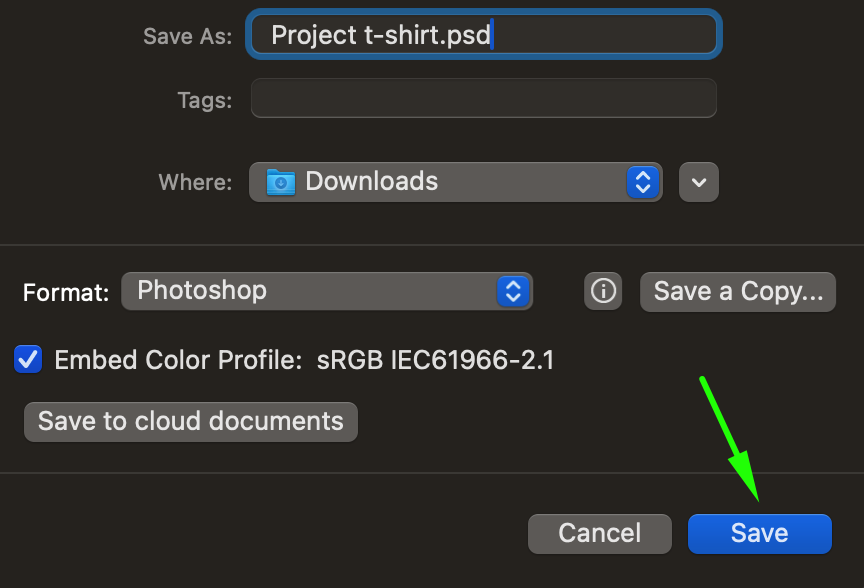Click the Embed Color Profile label text
Viewport: 864px width, 588px height.
[x=178, y=360]
